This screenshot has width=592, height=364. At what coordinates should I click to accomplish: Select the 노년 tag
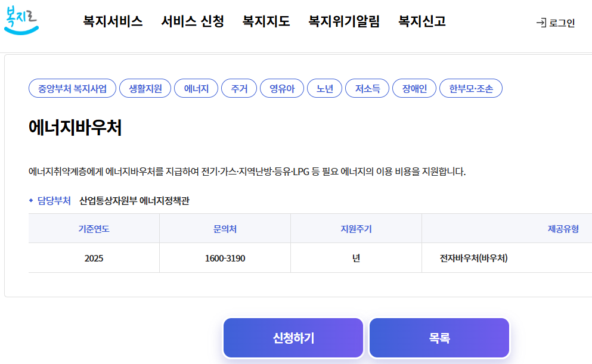pos(325,88)
